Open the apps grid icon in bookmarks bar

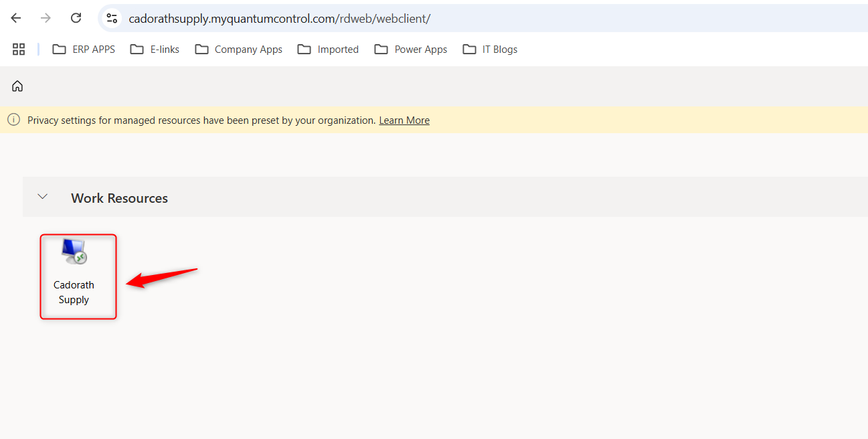click(19, 49)
